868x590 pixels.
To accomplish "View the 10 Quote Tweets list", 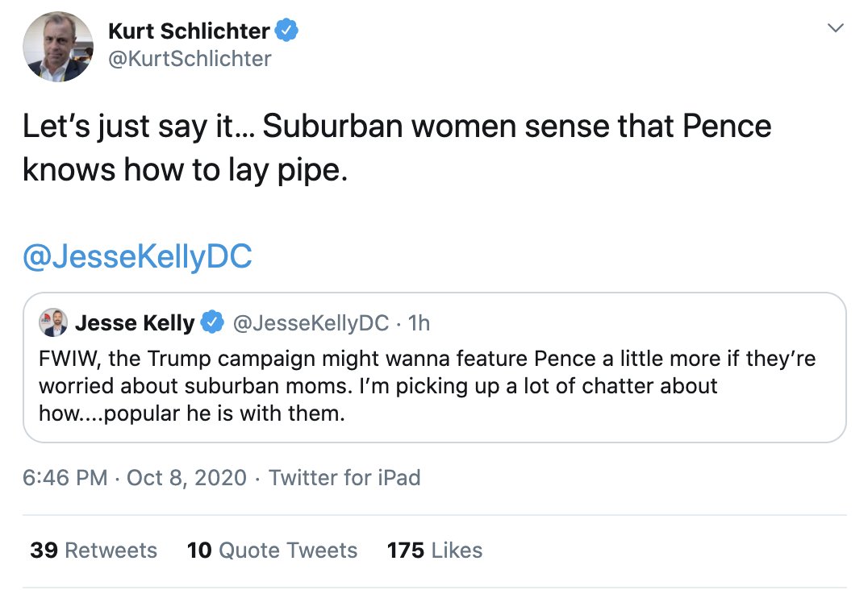I will pyautogui.click(x=272, y=551).
